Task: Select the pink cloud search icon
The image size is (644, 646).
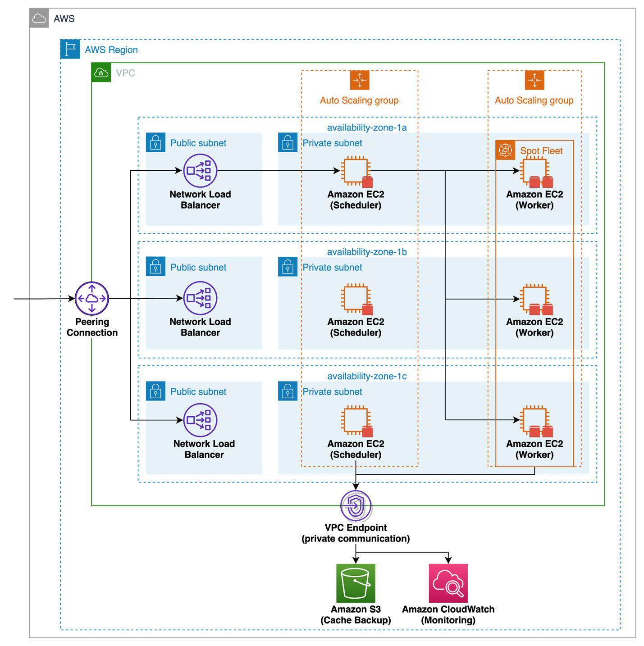Action: 448,583
